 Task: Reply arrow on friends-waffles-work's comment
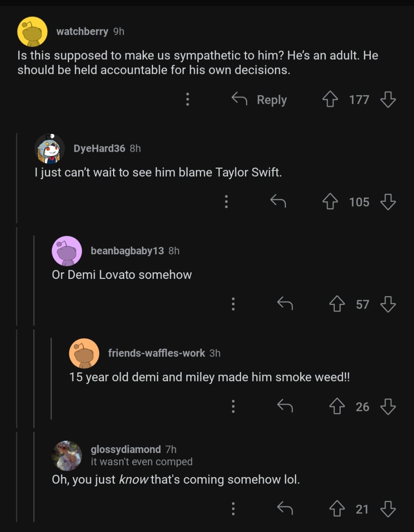(285, 407)
